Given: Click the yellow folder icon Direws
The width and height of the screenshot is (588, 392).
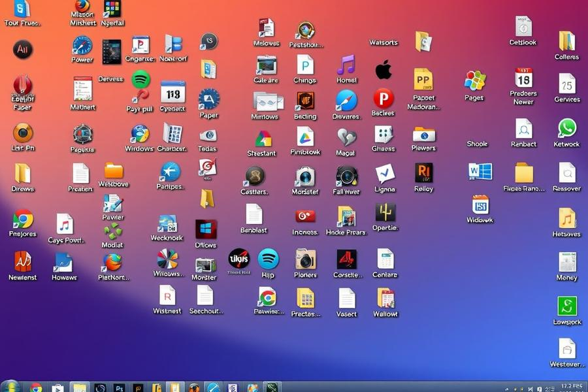Looking at the screenshot, I should click(22, 173).
